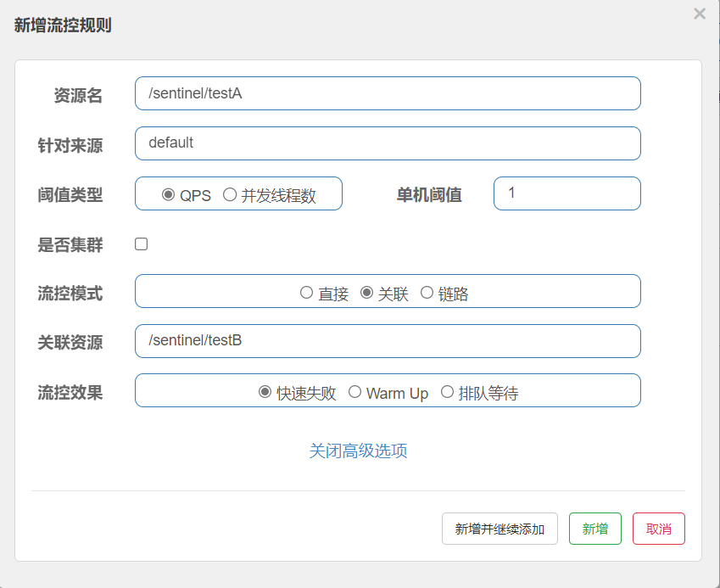Select the 并发线程数 radio button
The image size is (720, 588).
click(230, 195)
